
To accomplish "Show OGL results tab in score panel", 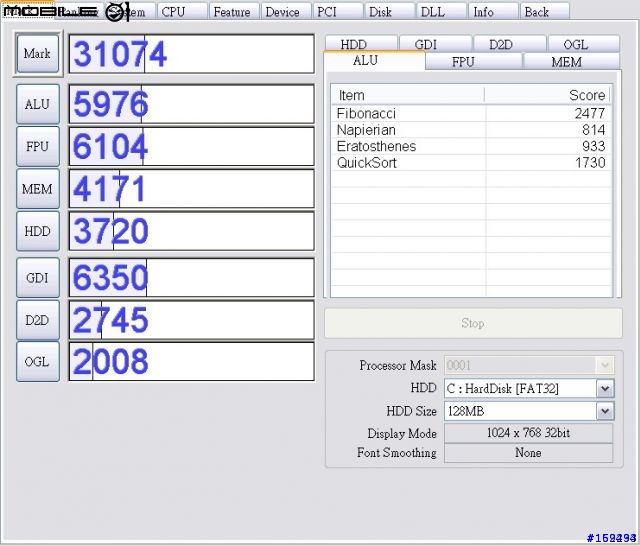I will [x=584, y=44].
